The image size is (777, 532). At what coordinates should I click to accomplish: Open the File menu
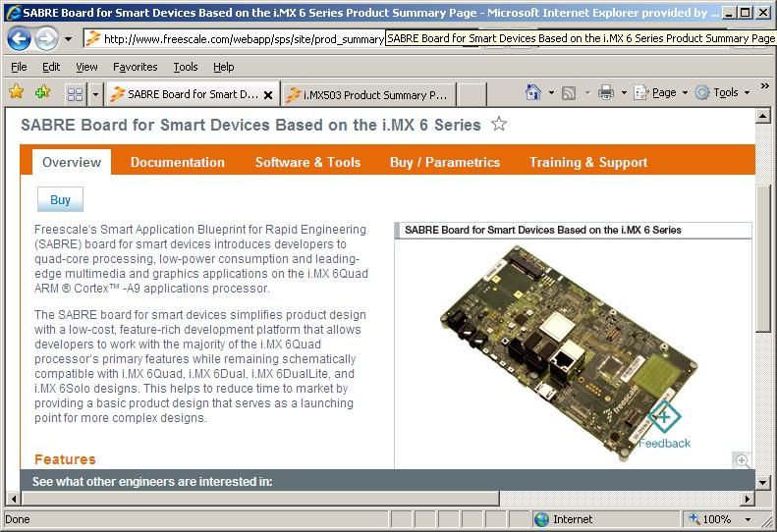point(19,67)
